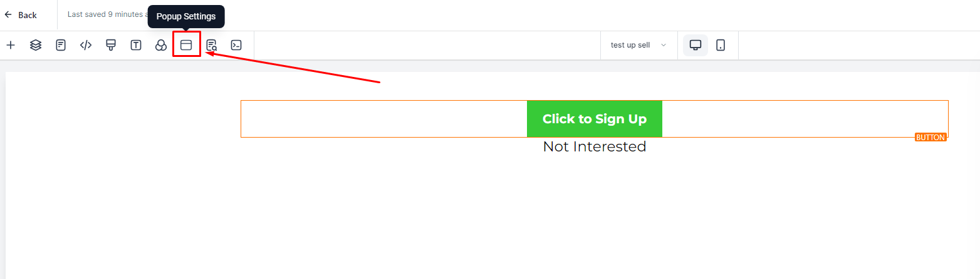Select the 'Not Interested' text link
The height and width of the screenshot is (279, 980).
[x=595, y=146]
